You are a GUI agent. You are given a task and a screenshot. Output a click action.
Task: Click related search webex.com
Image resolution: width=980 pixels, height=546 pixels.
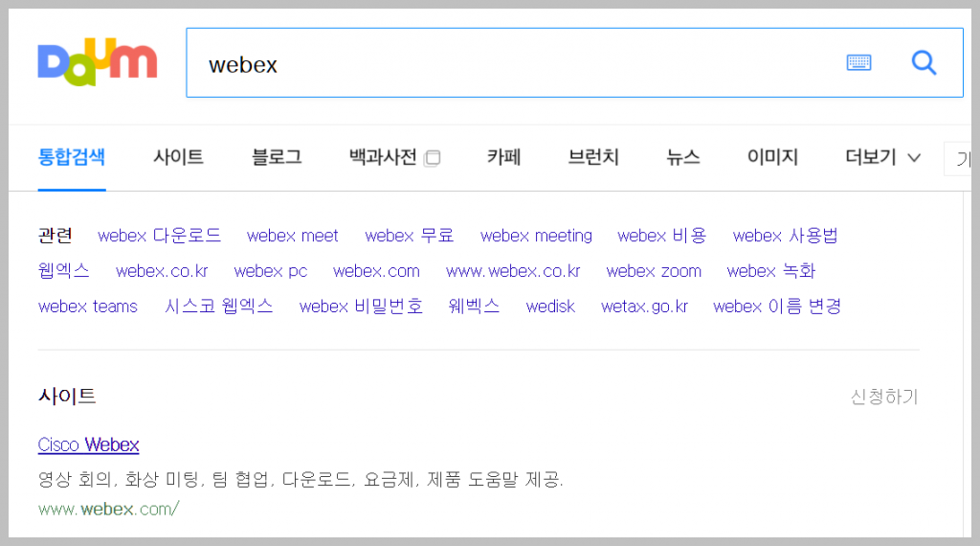click(376, 271)
